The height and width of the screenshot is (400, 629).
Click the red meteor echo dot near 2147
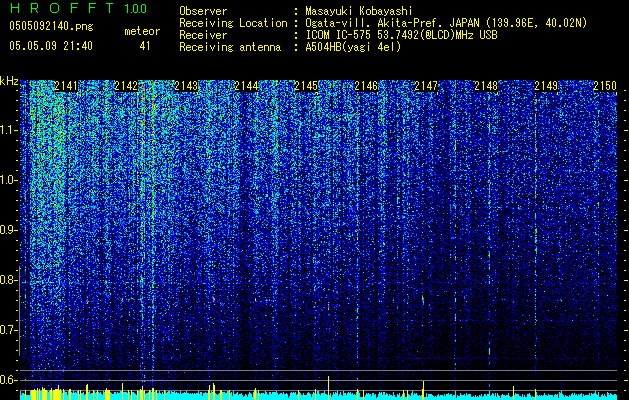[x=423, y=298]
